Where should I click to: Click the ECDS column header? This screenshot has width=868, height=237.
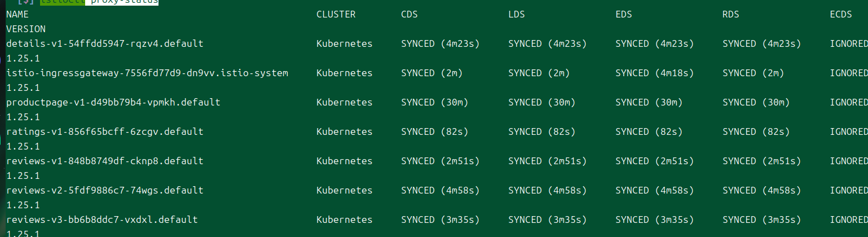841,15
